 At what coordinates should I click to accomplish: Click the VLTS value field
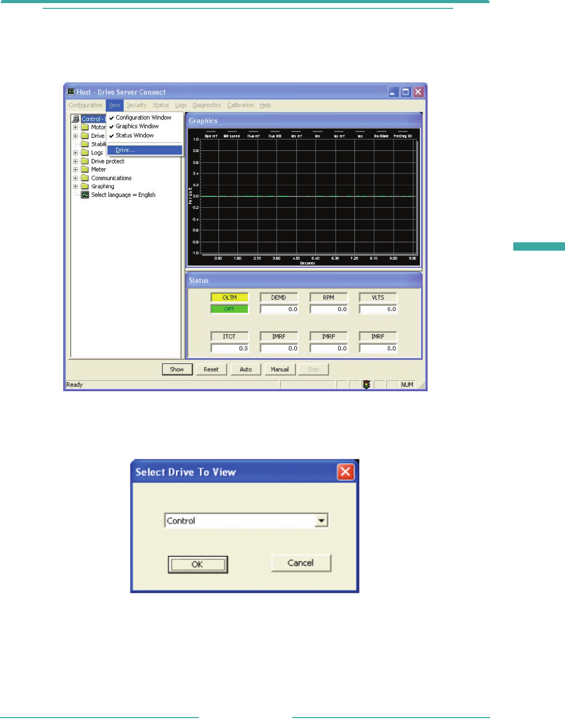coord(378,309)
